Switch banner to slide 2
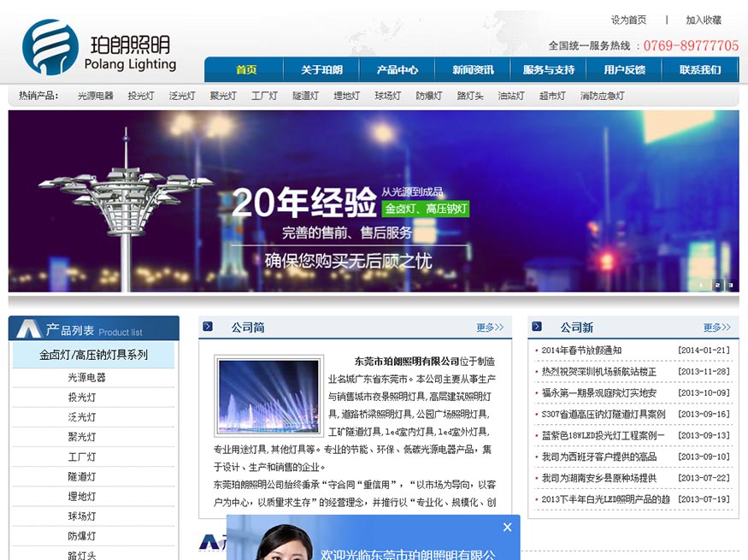 click(717, 285)
